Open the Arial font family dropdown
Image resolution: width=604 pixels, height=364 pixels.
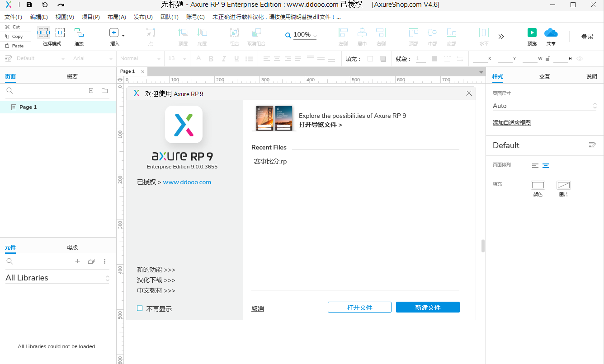point(92,58)
